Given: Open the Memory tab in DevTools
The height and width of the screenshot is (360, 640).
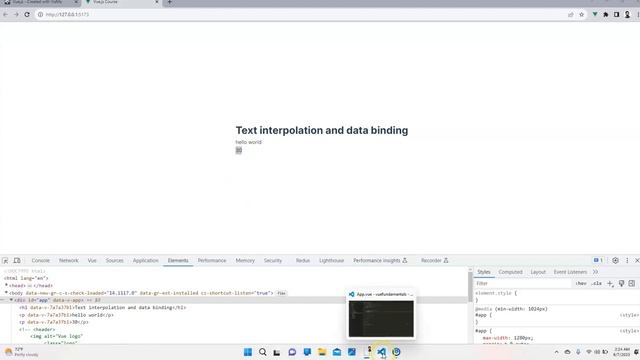Looking at the screenshot, I should 245,260.
